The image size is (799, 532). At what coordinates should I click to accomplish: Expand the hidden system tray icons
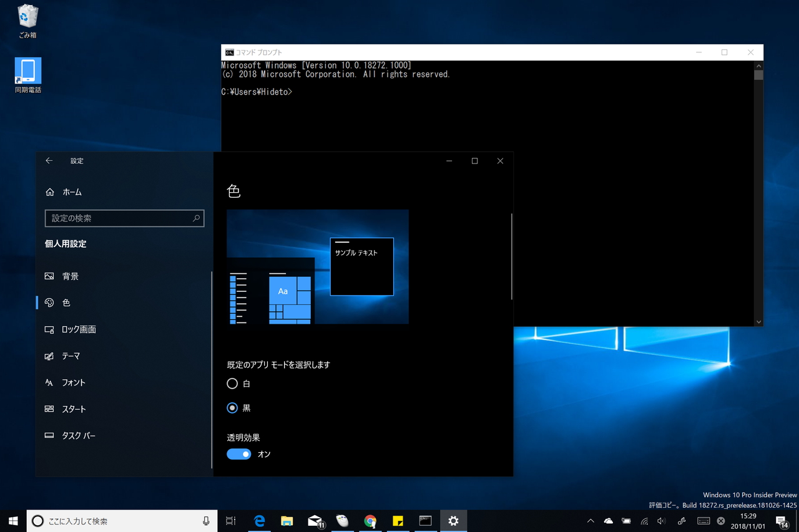click(591, 521)
